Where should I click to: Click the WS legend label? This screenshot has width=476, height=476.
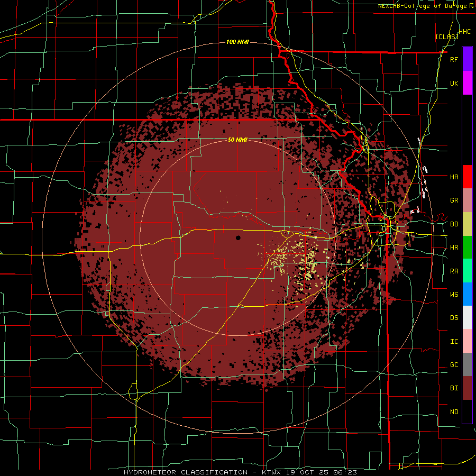tap(454, 295)
